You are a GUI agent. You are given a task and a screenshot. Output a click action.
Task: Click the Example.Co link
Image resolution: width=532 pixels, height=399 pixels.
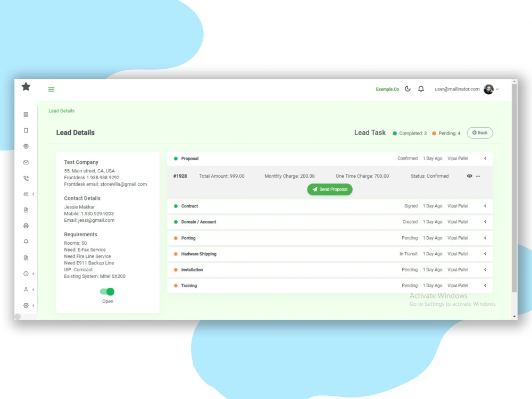point(387,89)
